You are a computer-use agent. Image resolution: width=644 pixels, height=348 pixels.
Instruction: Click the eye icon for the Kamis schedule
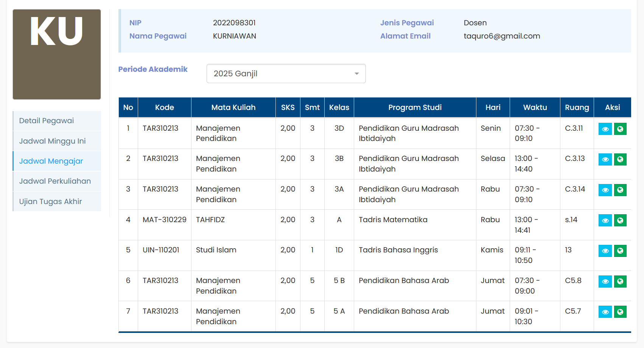605,251
